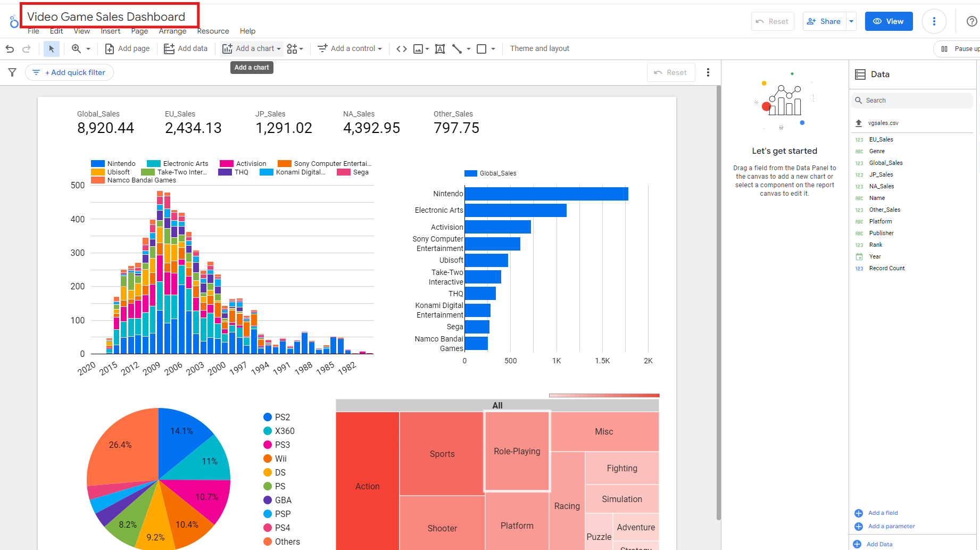Click Add quick filter button
The height and width of the screenshot is (550, 980).
coord(70,72)
